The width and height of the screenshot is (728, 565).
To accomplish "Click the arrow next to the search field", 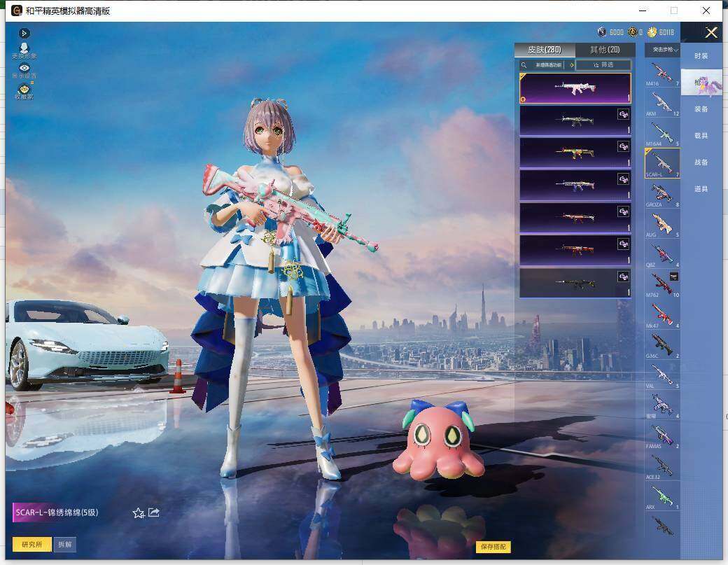I will coord(572,65).
